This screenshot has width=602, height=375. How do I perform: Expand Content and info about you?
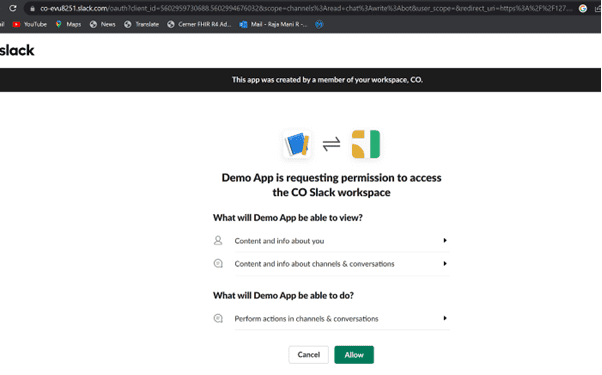(331, 241)
